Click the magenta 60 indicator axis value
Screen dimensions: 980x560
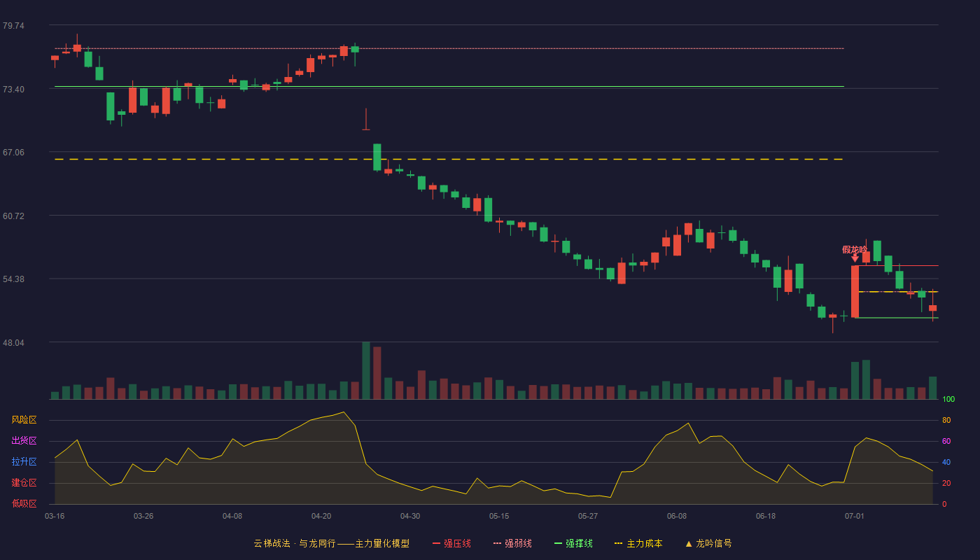(x=946, y=442)
